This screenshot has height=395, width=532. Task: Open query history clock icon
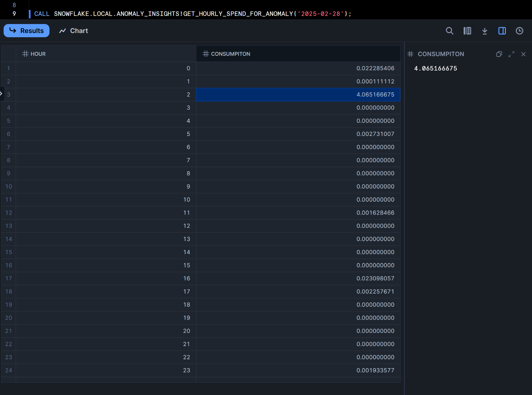(519, 31)
